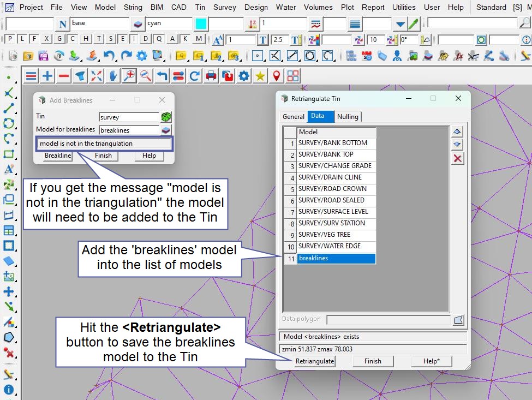Click the zoom in magnifier icon

[129, 76]
